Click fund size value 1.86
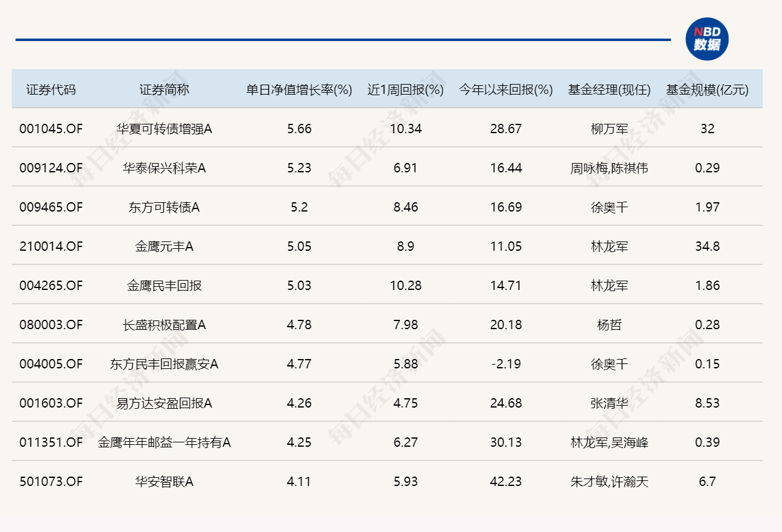This screenshot has height=532, width=782. click(x=707, y=286)
